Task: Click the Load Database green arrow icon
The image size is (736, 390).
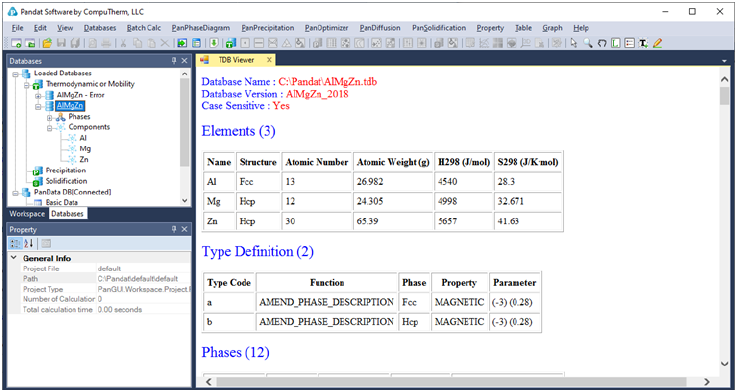Action: (x=182, y=43)
